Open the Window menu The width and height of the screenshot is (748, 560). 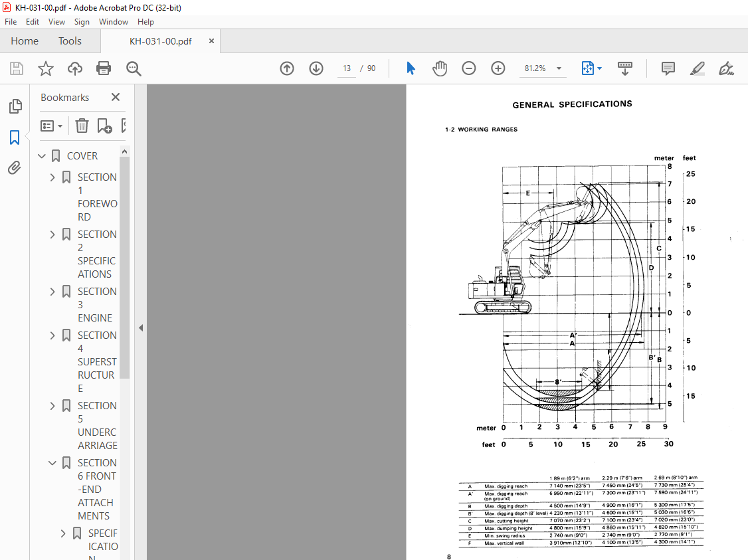[x=114, y=22]
